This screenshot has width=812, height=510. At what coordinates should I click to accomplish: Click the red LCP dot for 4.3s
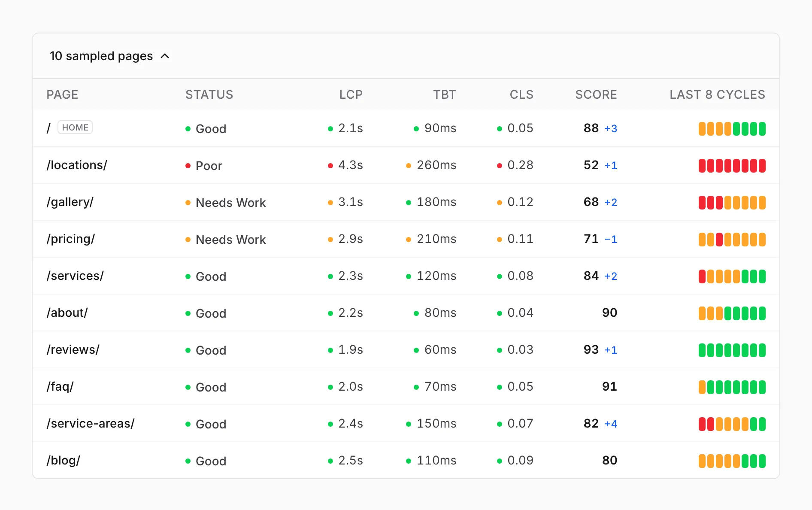(x=330, y=166)
